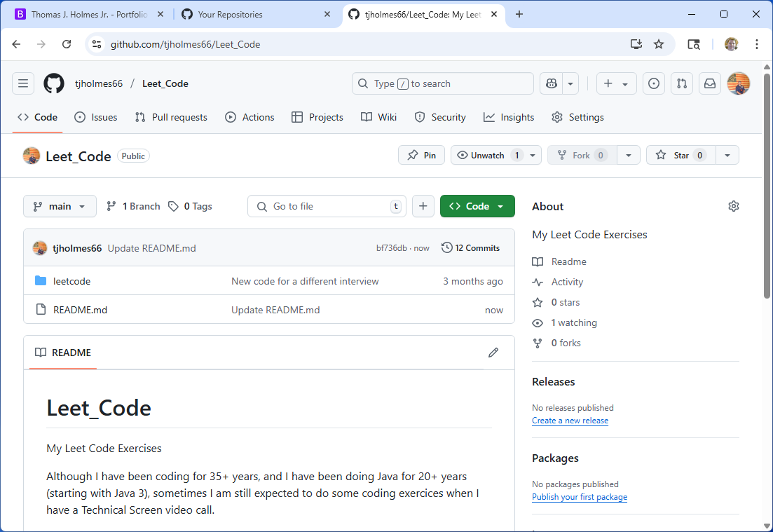Switch to the Pull requests tab
The width and height of the screenshot is (773, 532).
point(171,117)
